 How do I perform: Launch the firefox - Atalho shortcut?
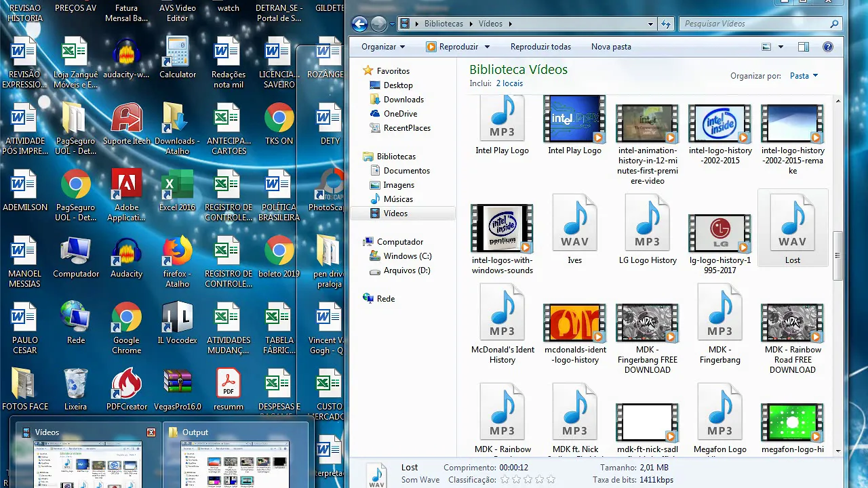[x=177, y=262]
